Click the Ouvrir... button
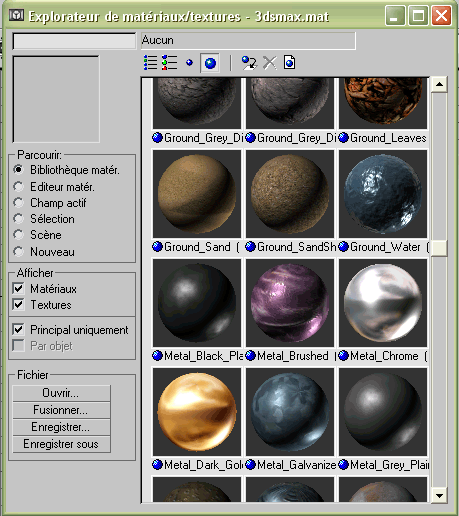This screenshot has height=516, width=459. coord(61,393)
